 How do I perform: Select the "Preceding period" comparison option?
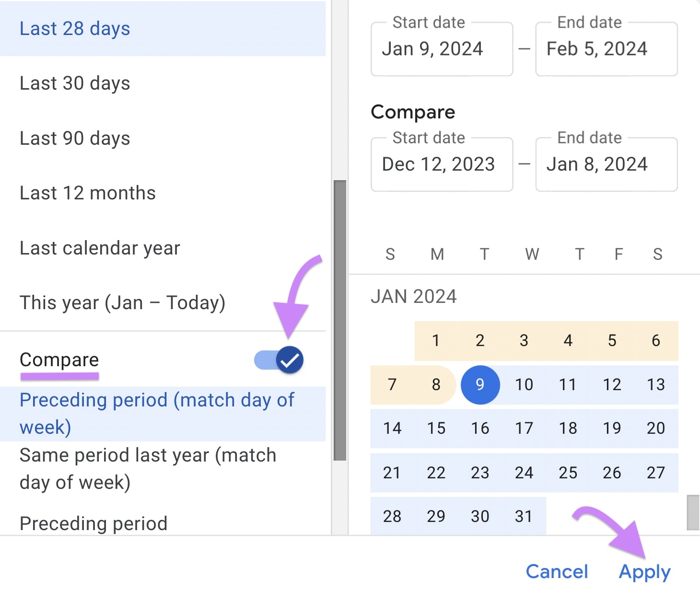(x=93, y=523)
